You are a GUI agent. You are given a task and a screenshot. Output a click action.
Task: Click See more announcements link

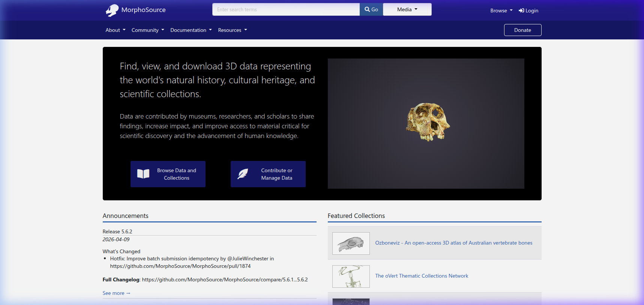116,293
